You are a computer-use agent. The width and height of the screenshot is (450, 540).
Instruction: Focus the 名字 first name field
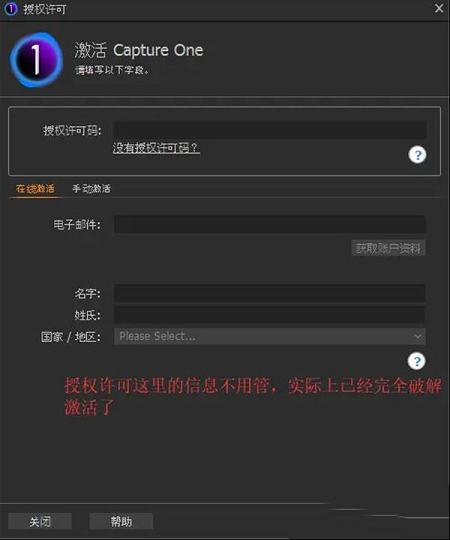click(x=270, y=293)
